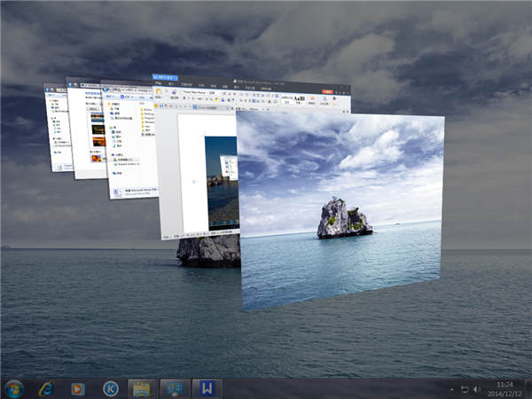
Task: Open the network status tray icon
Action: pyautogui.click(x=464, y=389)
